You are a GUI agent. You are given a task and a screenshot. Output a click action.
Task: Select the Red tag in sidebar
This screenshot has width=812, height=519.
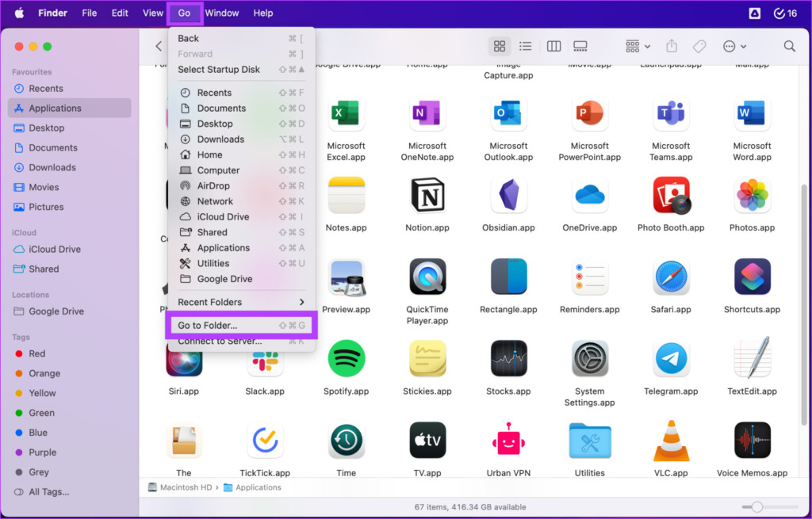pyautogui.click(x=70, y=353)
